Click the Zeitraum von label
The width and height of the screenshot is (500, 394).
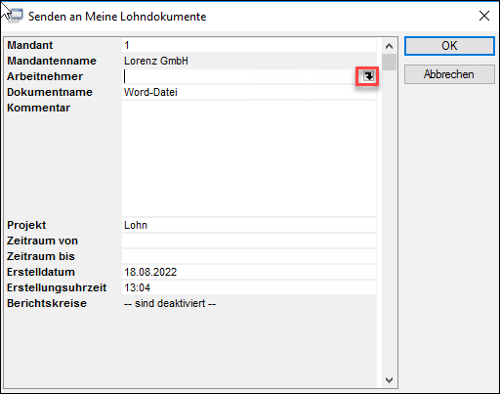(x=42, y=241)
